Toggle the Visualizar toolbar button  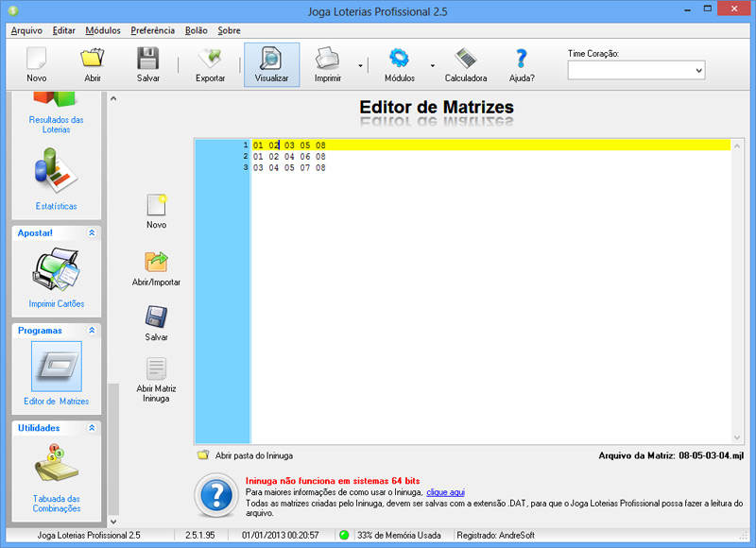(x=271, y=63)
